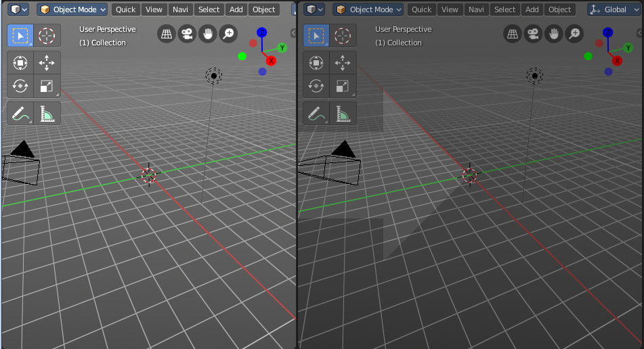Expand sidebar arrow in right viewport
Viewport: 644px width, 349px height.
click(x=640, y=33)
